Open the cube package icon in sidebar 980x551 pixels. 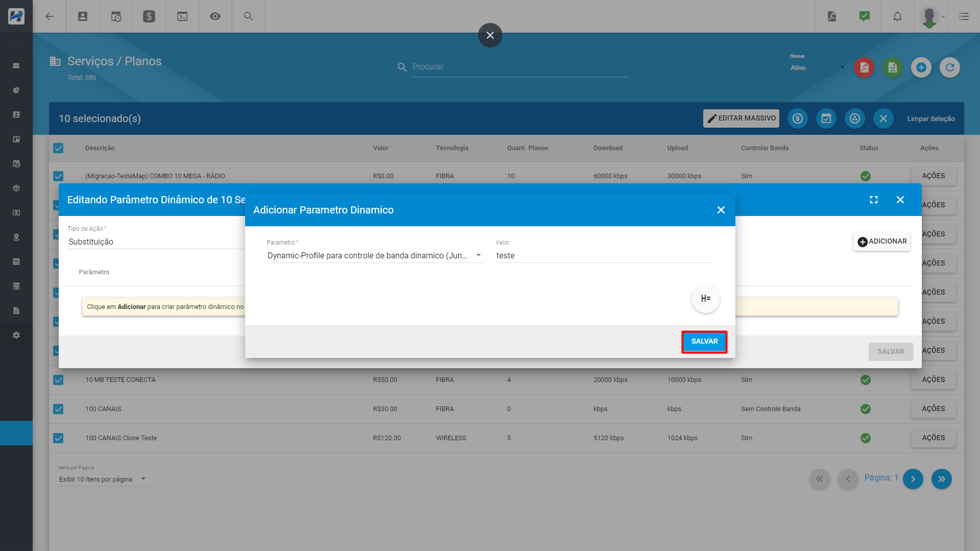pyautogui.click(x=16, y=188)
